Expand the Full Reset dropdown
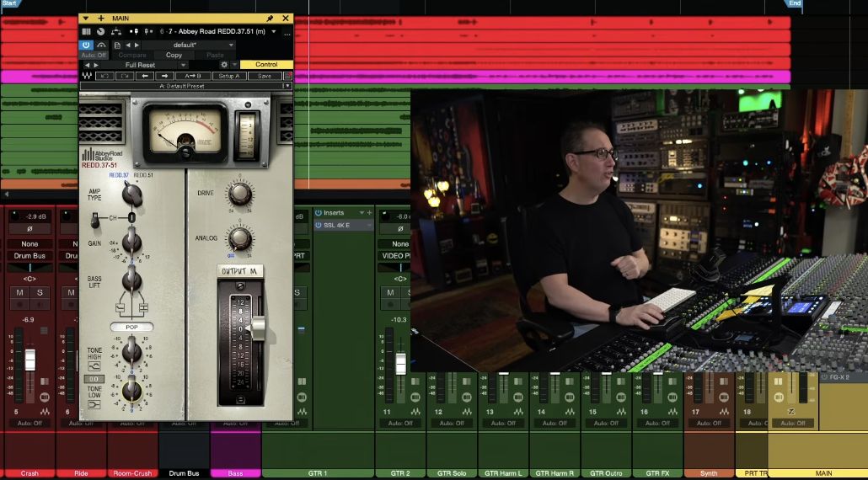The height and width of the screenshot is (480, 868). [x=183, y=65]
